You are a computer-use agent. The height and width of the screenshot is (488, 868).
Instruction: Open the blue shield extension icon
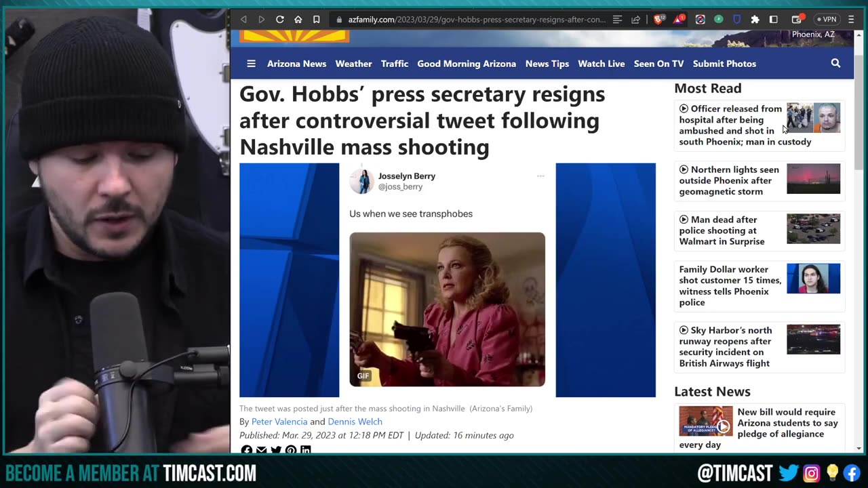pyautogui.click(x=736, y=20)
